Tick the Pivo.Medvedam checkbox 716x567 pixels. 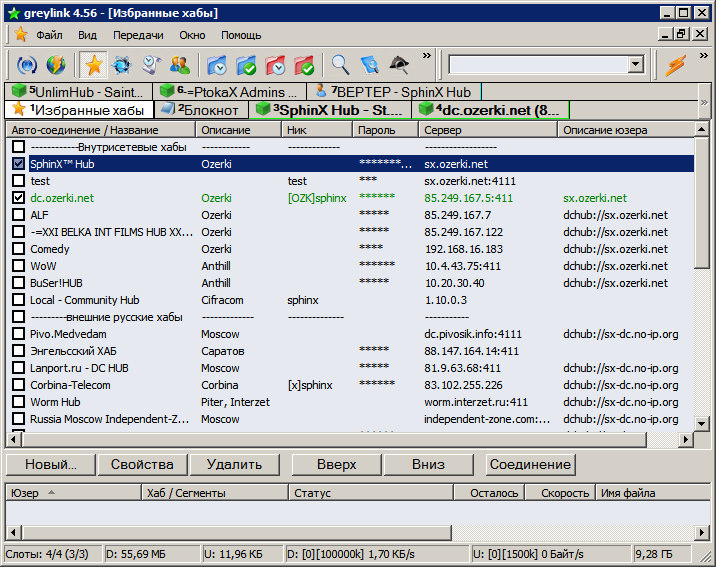[x=18, y=333]
